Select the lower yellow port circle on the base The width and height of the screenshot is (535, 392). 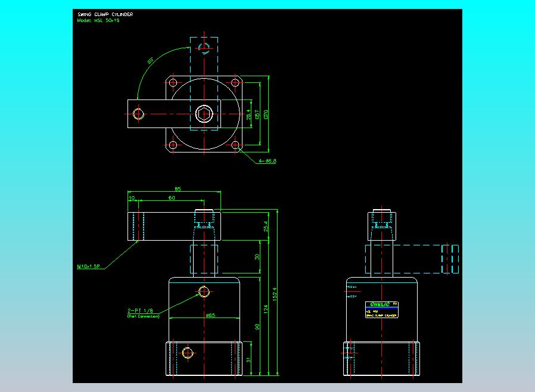coord(188,353)
